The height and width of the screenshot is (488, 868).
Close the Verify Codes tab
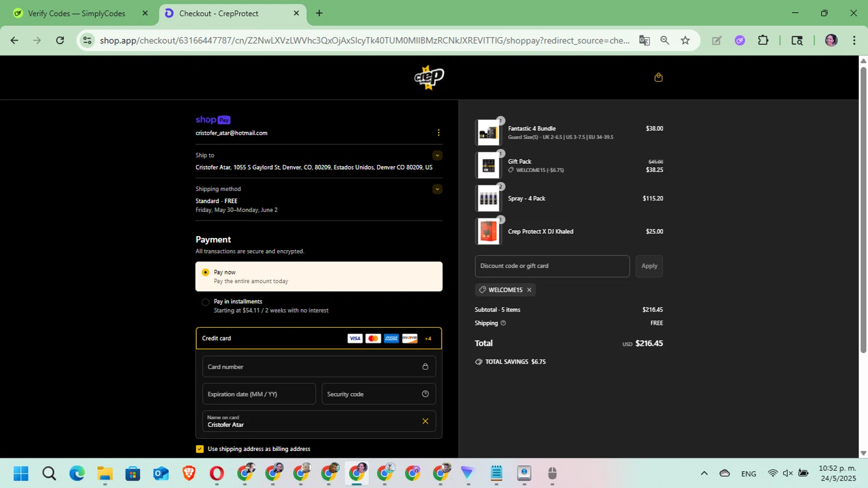point(145,13)
